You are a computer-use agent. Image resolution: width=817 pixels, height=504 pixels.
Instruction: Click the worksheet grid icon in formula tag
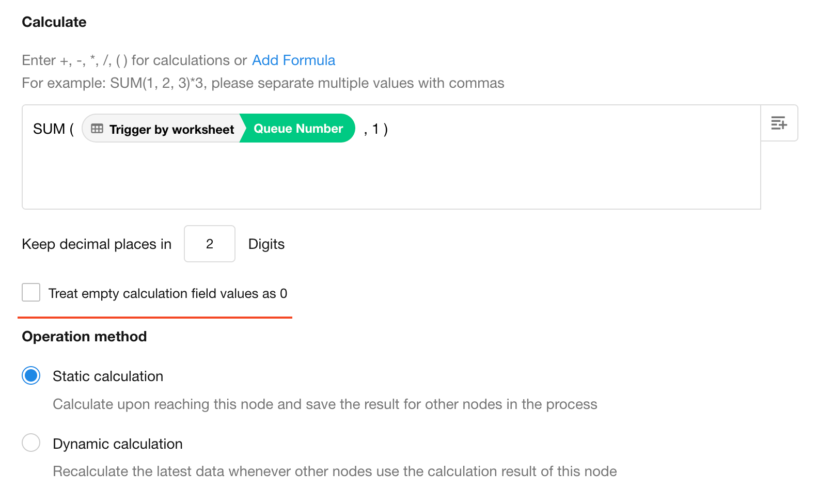(x=97, y=129)
